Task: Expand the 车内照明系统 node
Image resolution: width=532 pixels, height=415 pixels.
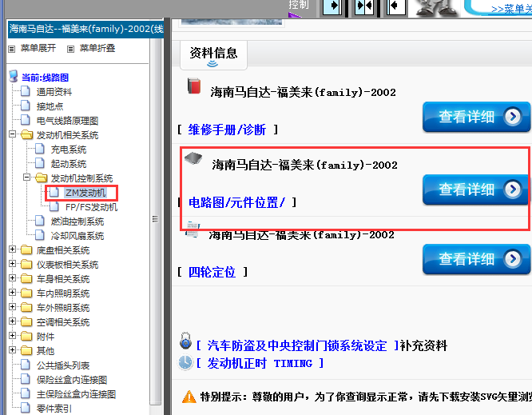Action: pos(12,293)
